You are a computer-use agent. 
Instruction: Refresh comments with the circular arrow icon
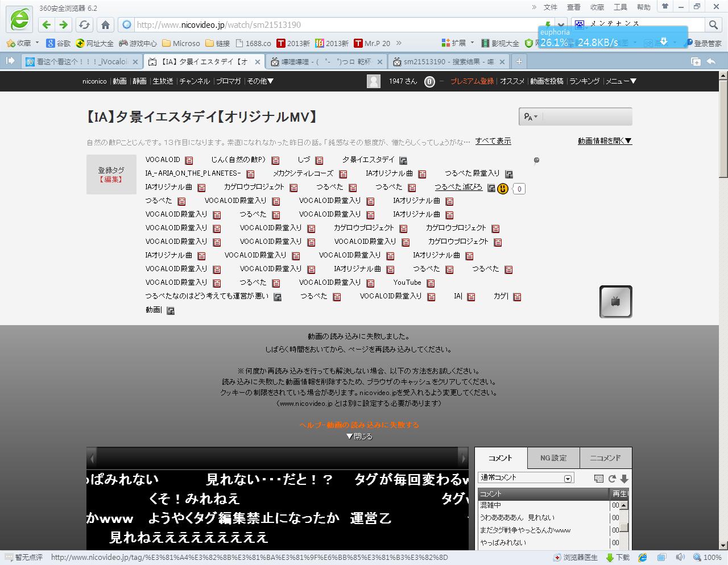612,479
